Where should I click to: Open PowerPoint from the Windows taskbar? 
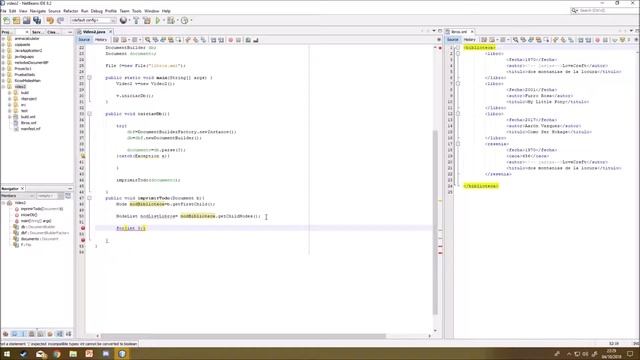click(89, 354)
